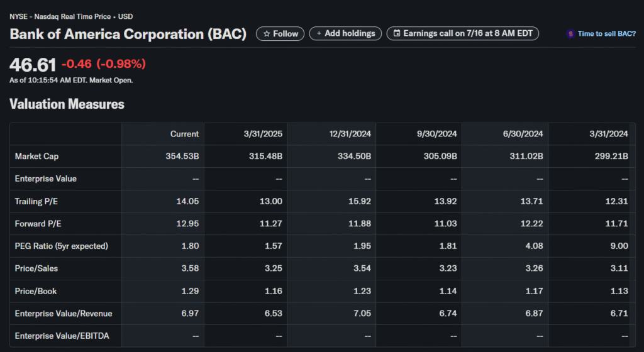Click the stock price 46.61
Screen dimensions: 644x352
33,65
